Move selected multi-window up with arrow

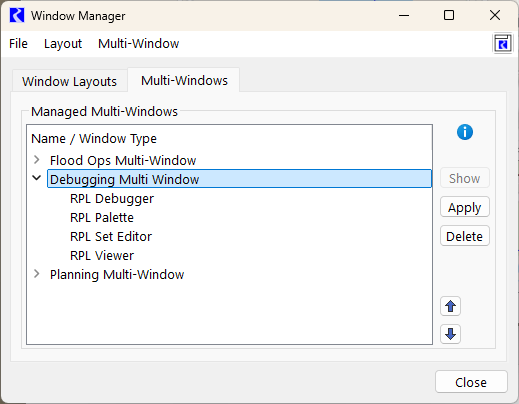coord(450,306)
